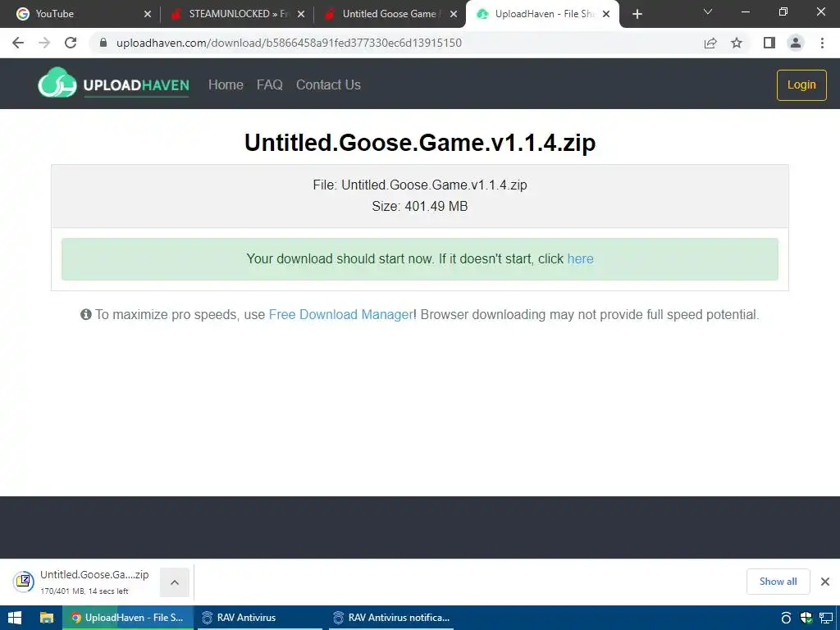Viewport: 840px width, 630px height.
Task: Close the STEAMUNLOCKED tab
Action: click(301, 14)
